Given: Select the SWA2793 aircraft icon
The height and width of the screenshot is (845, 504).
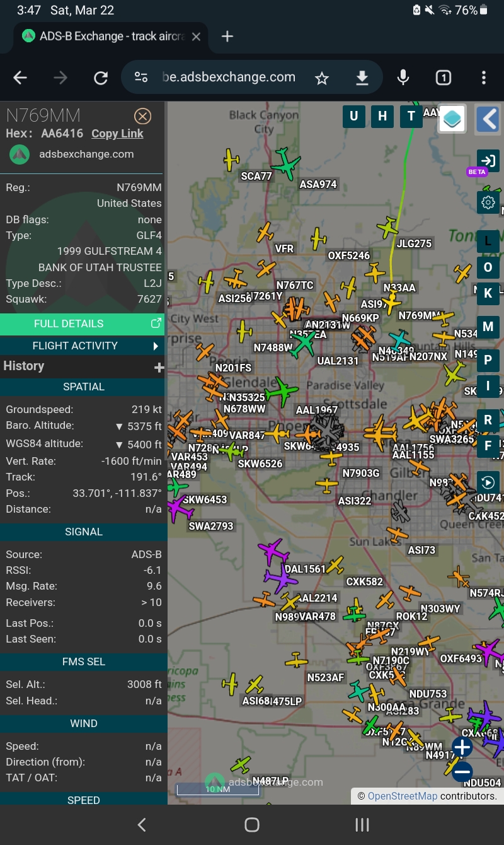Looking at the screenshot, I should 181,508.
